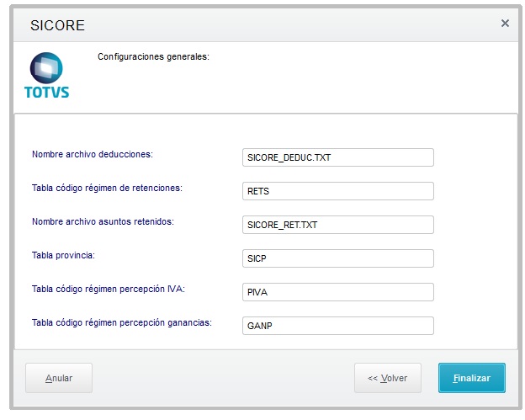Screen dimensions: 525x420
Task: Click the GANP ganancias table field
Action: tap(338, 326)
